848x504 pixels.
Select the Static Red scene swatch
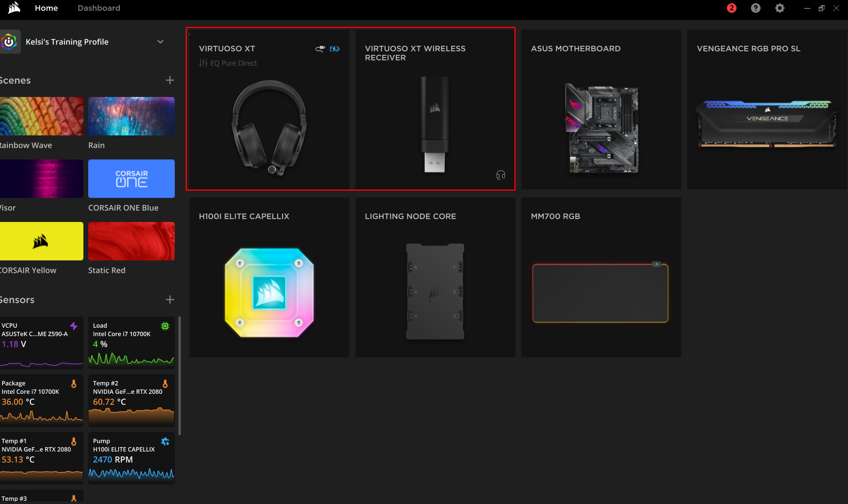131,241
